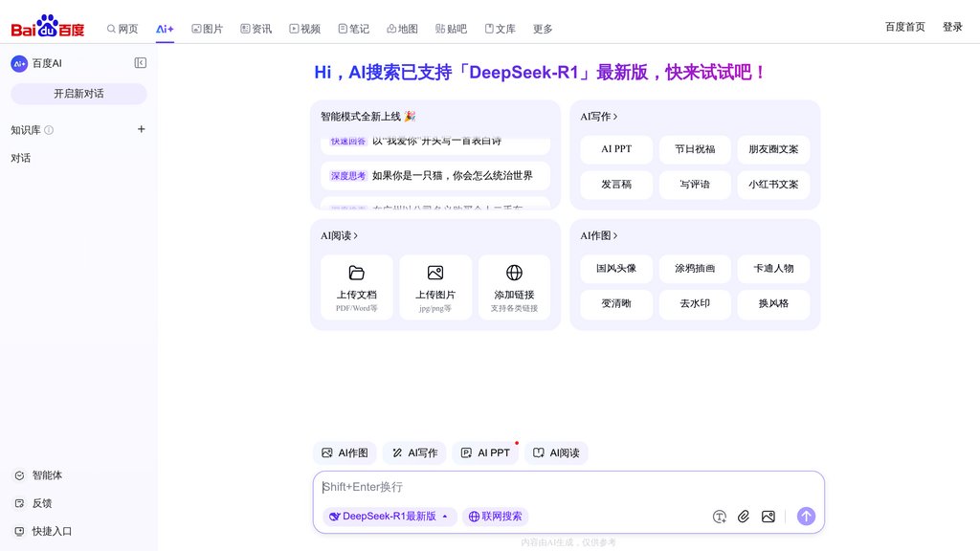
Task: Click the 小红书文案 writing shortcut
Action: tap(773, 185)
